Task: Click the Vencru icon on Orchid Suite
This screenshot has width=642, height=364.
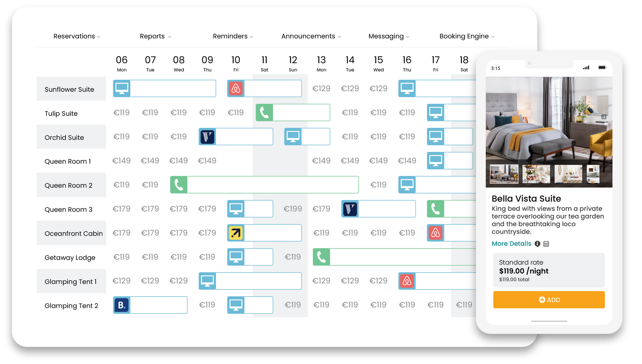Action: click(x=207, y=137)
